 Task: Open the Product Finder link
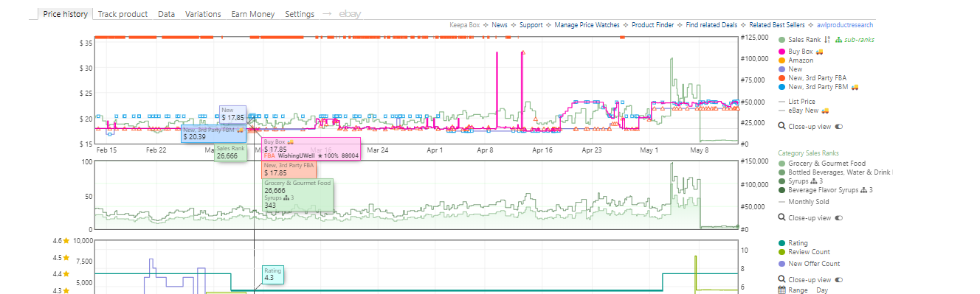[x=652, y=25]
